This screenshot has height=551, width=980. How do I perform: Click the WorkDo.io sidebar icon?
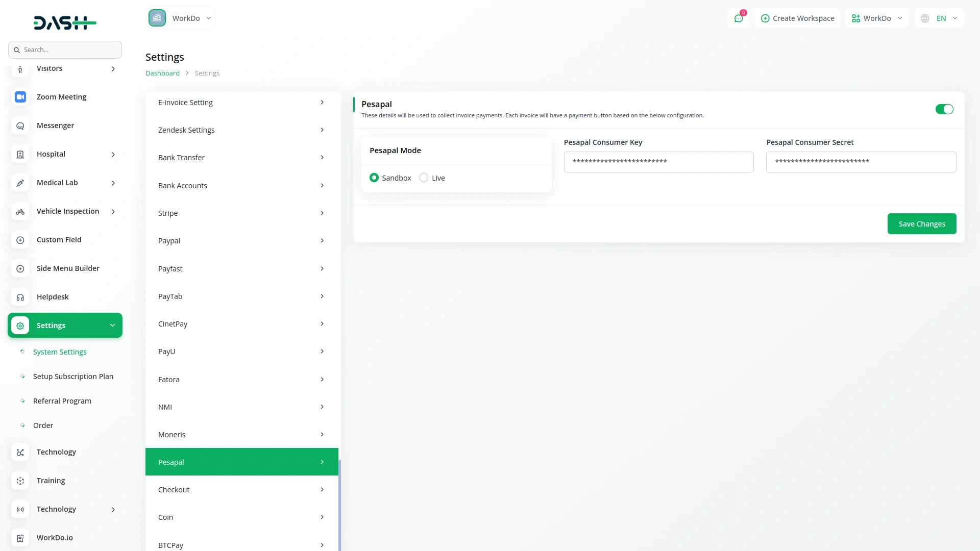point(20,538)
